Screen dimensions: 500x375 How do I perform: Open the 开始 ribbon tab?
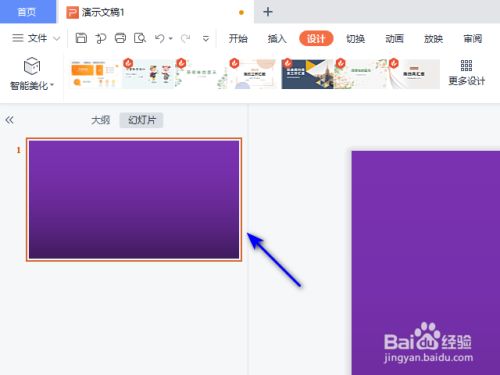(x=238, y=39)
